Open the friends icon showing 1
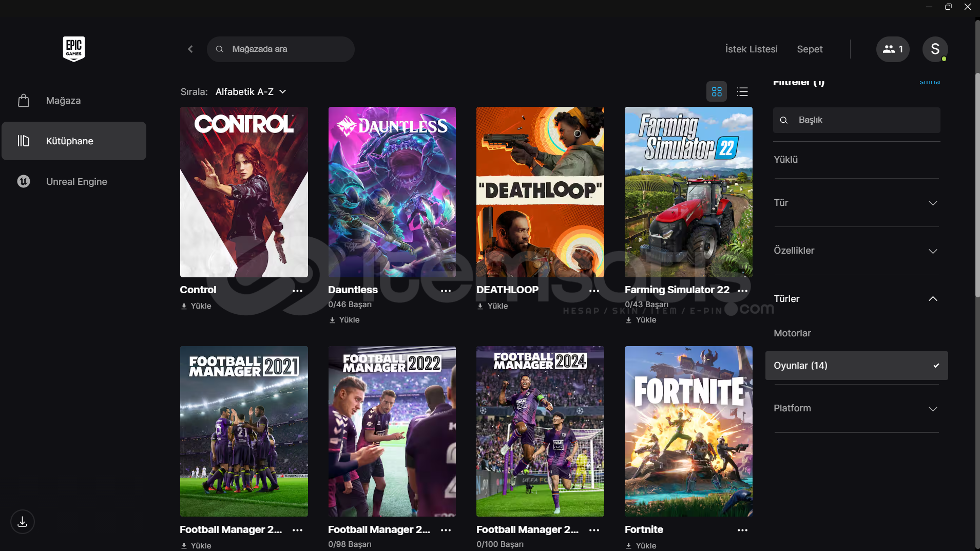Image resolution: width=980 pixels, height=551 pixels. (893, 49)
